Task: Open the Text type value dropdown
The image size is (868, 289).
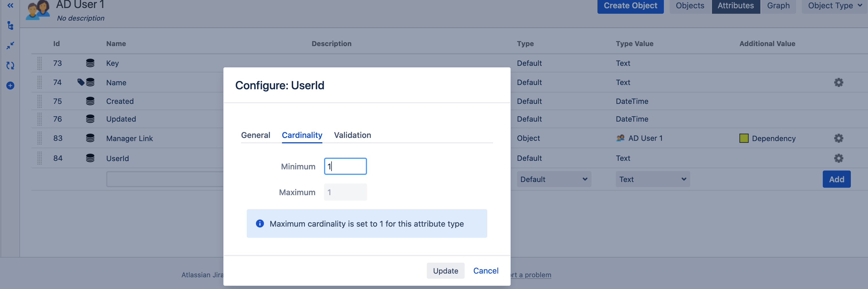Action: tap(653, 179)
